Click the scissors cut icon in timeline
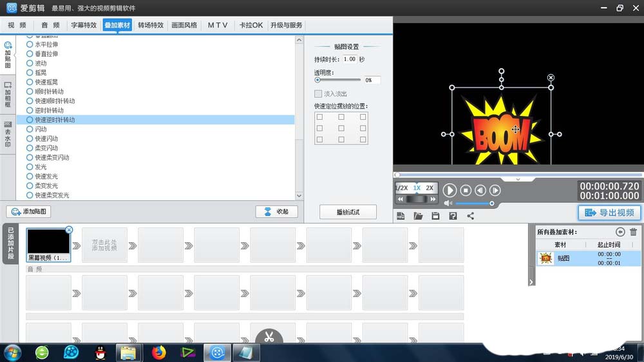This screenshot has width=644, height=362. [x=269, y=337]
